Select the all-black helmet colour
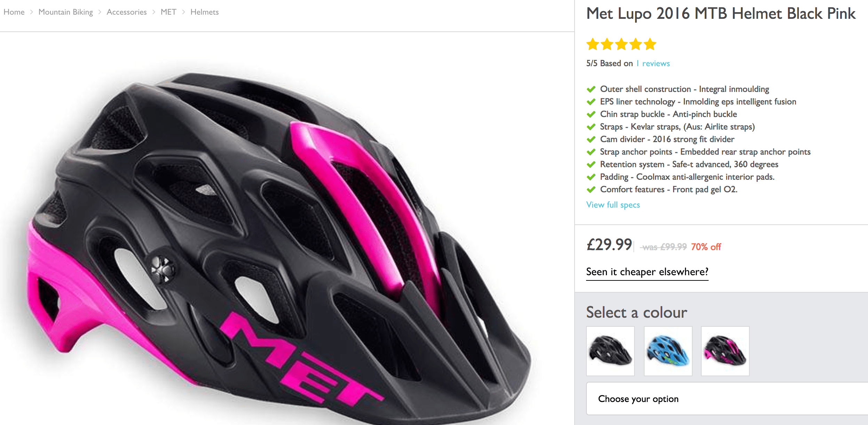 point(610,351)
